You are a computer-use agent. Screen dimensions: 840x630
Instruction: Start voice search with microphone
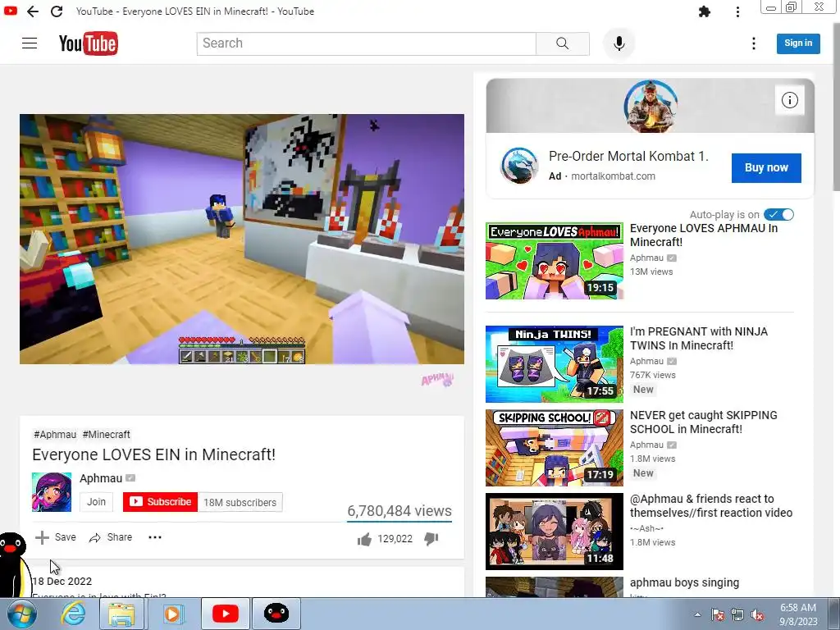coord(619,43)
